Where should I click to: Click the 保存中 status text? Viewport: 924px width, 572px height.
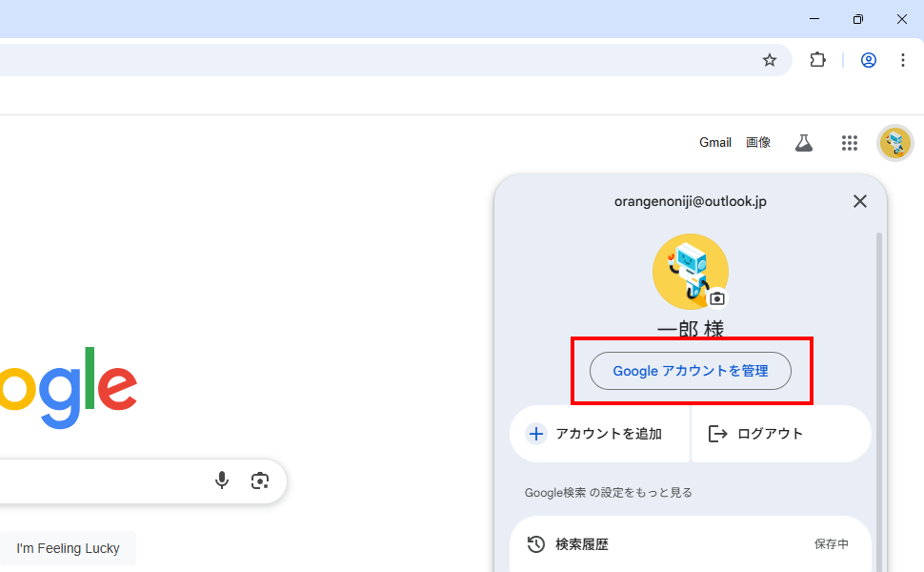(x=831, y=543)
